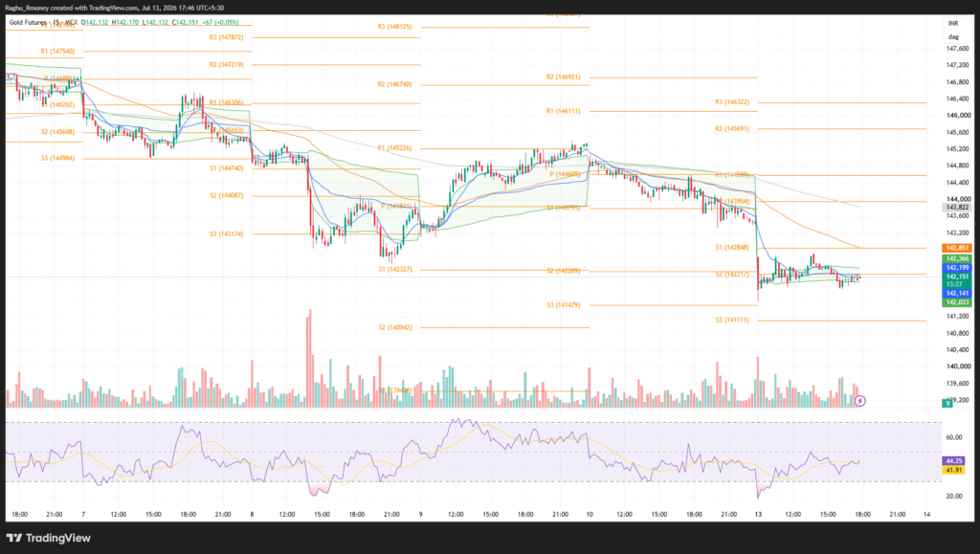The image size is (980, 554).
Task: Click pivot label R2 (146740)
Action: tap(394, 84)
